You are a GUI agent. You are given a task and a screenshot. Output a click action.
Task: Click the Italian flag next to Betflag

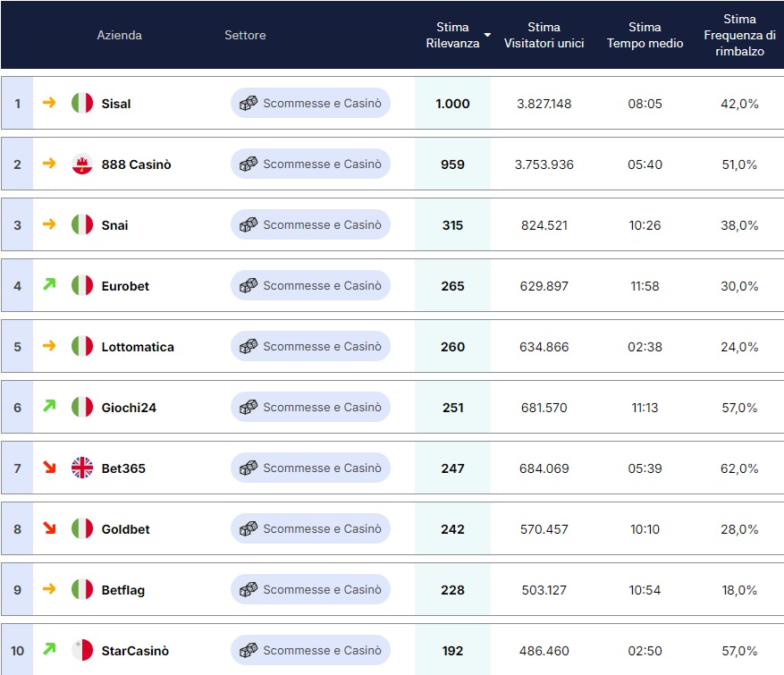pos(82,589)
